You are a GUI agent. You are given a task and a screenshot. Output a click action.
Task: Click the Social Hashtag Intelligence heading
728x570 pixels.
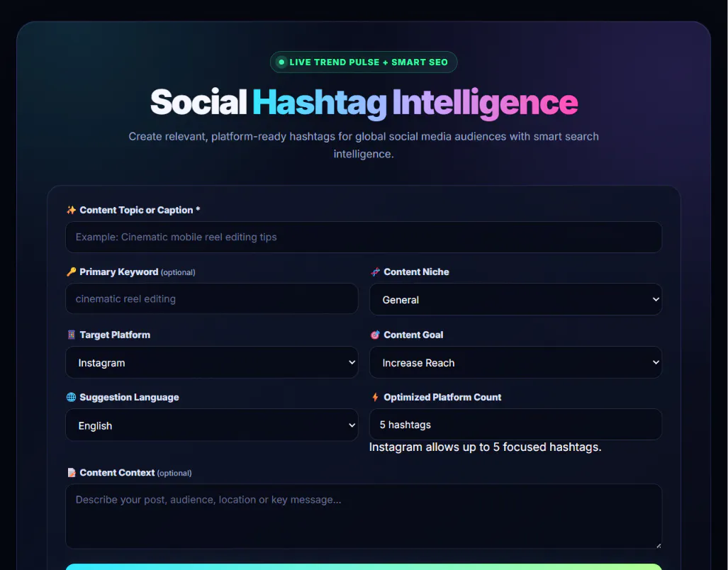[364, 103]
